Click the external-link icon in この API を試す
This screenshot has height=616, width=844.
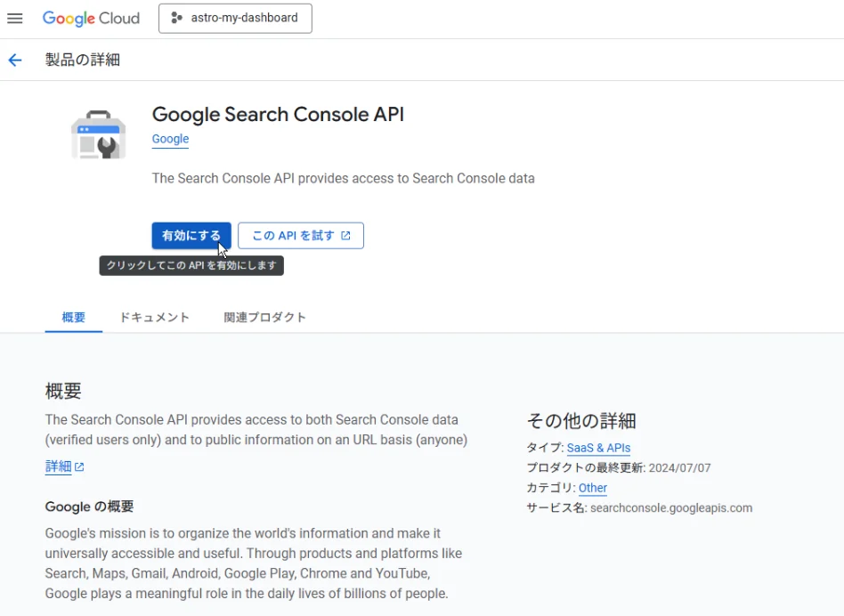346,236
